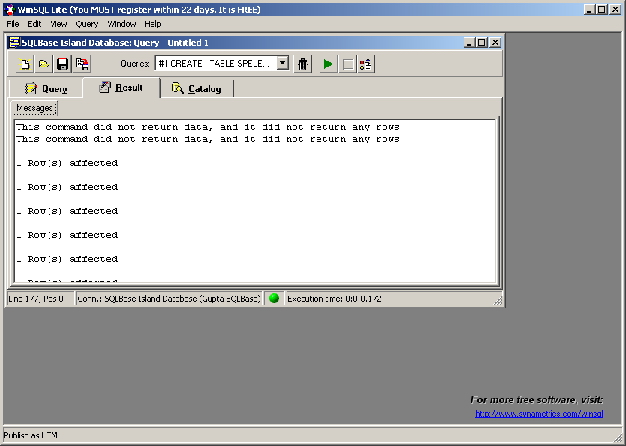Close the SQLBase Island Database query window
This screenshot has height=446, width=626.
tap(495, 42)
